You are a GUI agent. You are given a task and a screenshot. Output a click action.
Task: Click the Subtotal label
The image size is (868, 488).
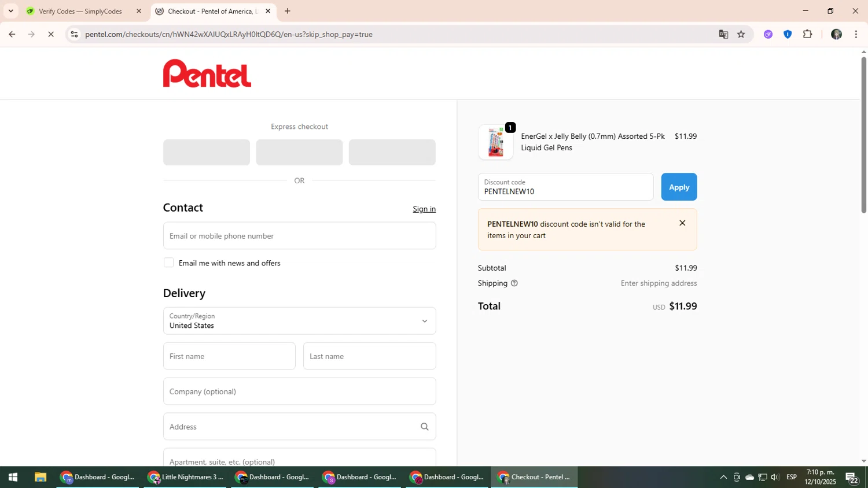[x=492, y=268]
